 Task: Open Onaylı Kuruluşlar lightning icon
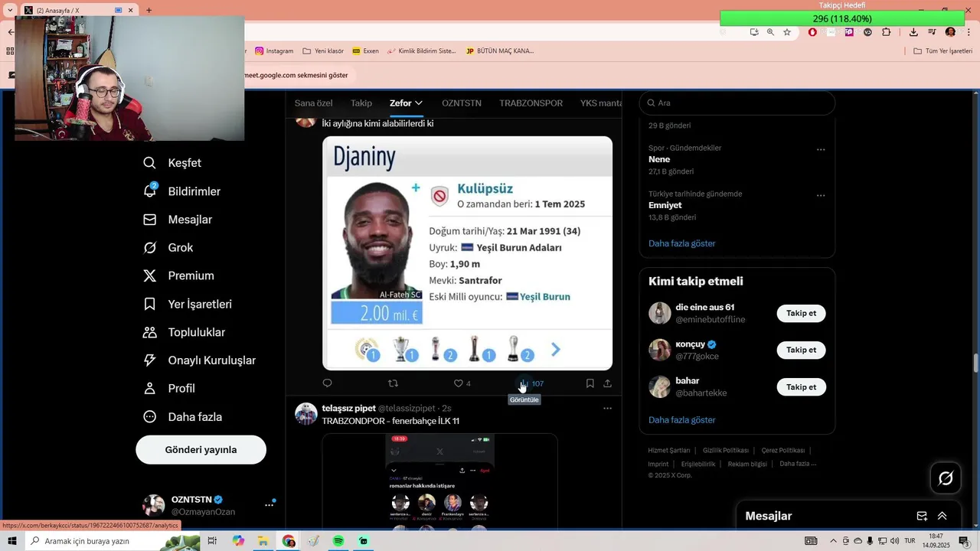150,360
